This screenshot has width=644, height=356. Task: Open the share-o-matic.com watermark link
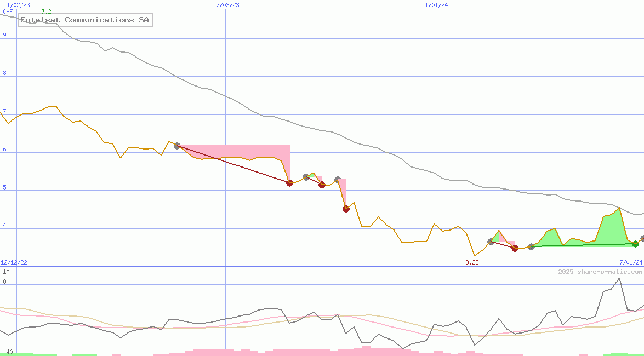[x=600, y=272]
